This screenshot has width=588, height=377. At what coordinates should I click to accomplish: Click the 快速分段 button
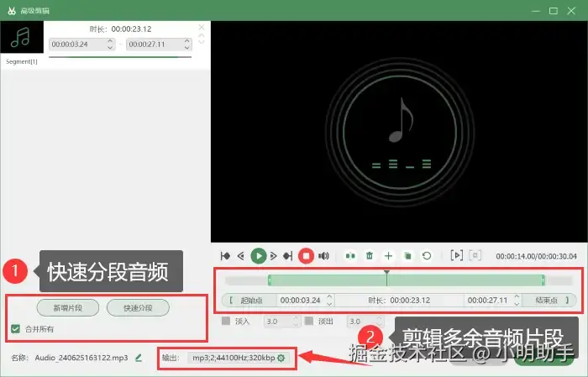tap(138, 308)
